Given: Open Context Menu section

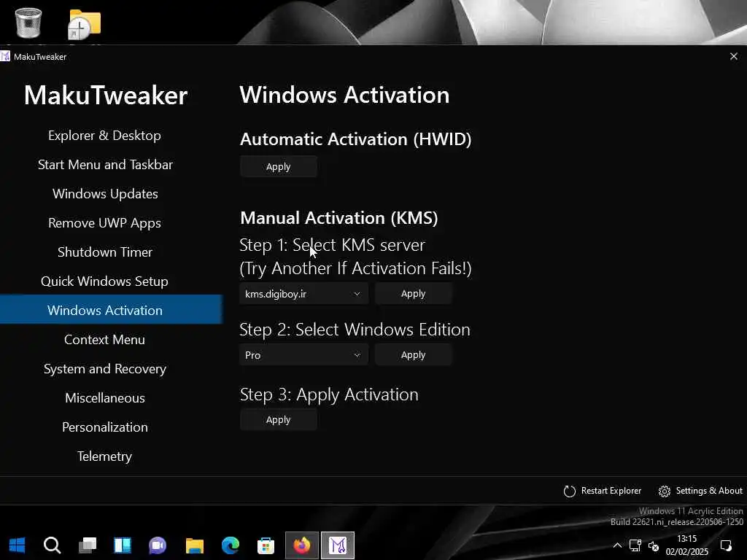Looking at the screenshot, I should [105, 340].
